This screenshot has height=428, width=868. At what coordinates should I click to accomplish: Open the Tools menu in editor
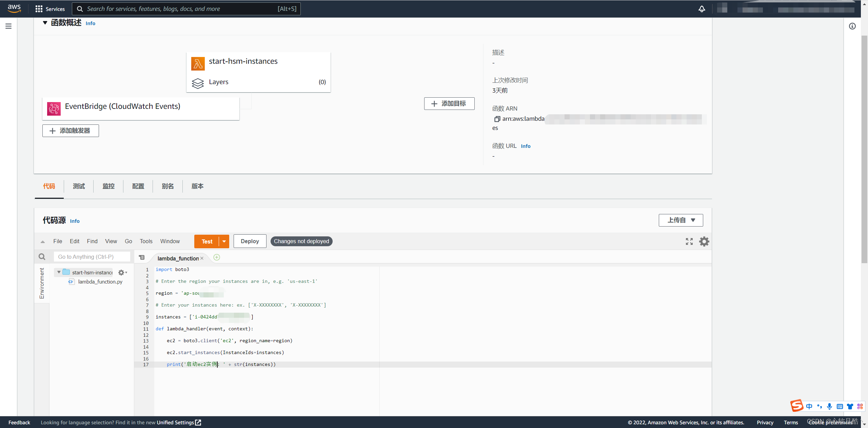point(146,241)
